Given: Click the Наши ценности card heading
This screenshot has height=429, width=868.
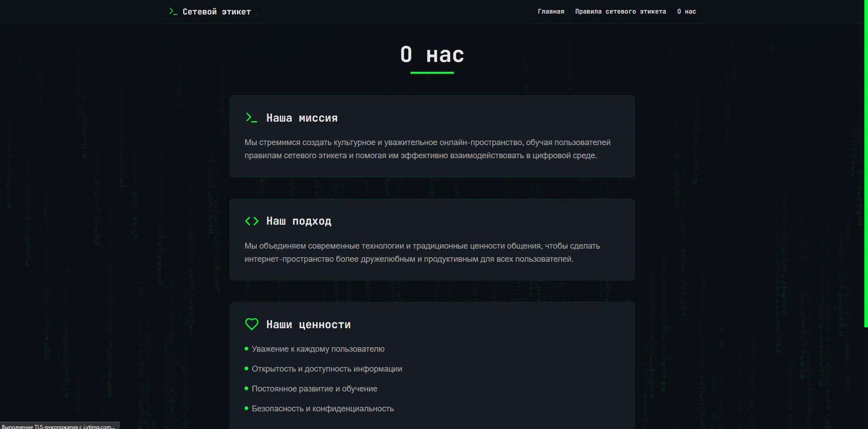Looking at the screenshot, I should (x=308, y=325).
